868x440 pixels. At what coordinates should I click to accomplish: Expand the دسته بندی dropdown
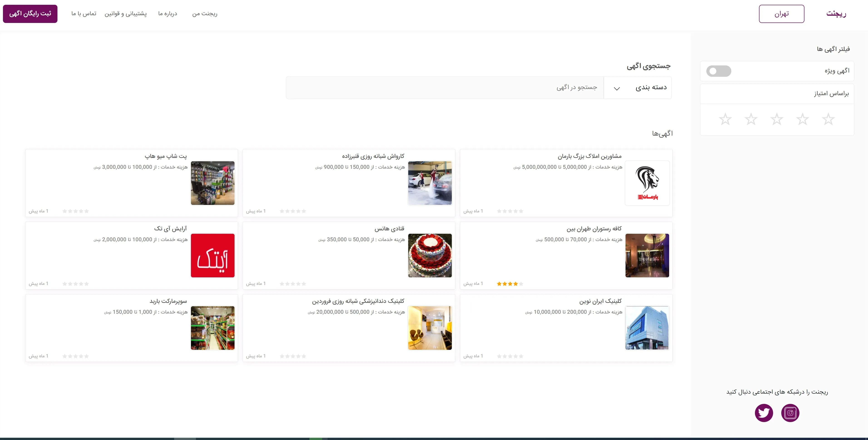point(638,88)
